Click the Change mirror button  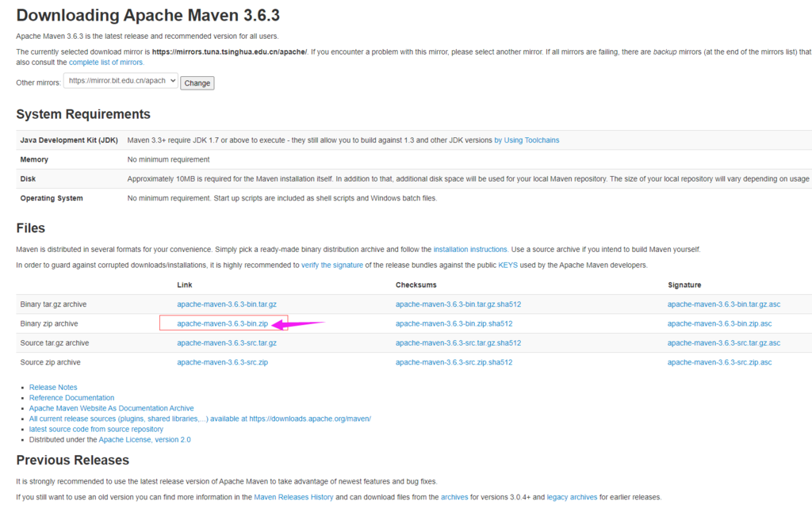(x=197, y=83)
